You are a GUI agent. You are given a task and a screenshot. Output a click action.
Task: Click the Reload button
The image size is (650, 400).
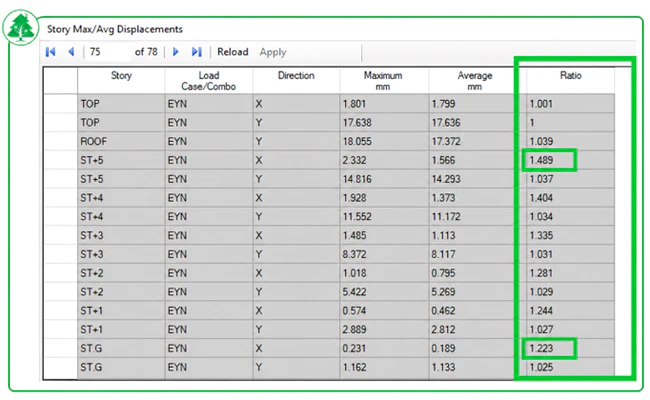[233, 52]
